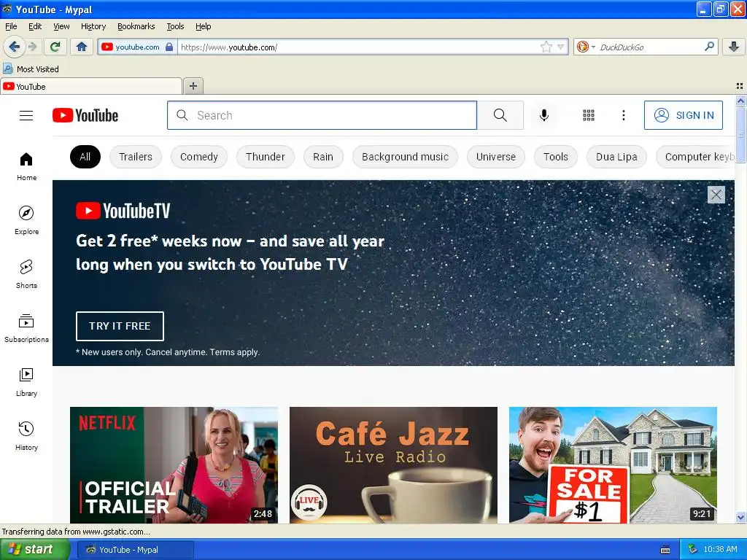Open the Downloads arrow button
Image resolution: width=747 pixels, height=560 pixels.
coord(734,47)
